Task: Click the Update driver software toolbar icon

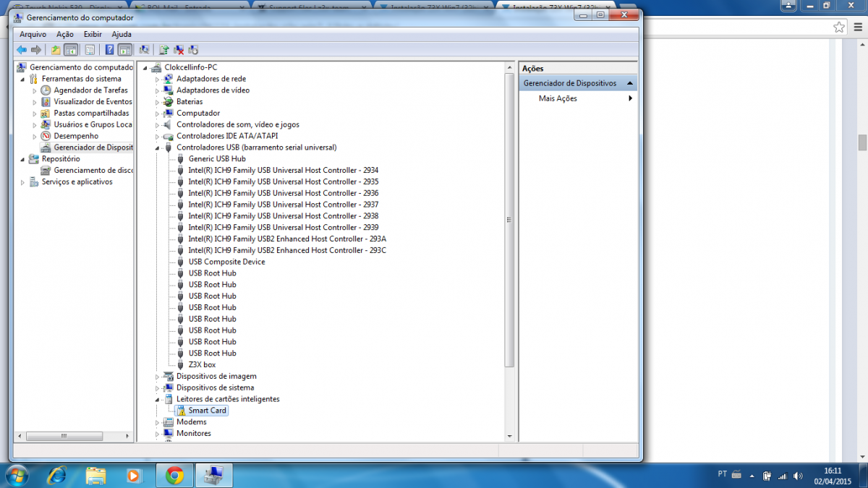Action: click(164, 50)
